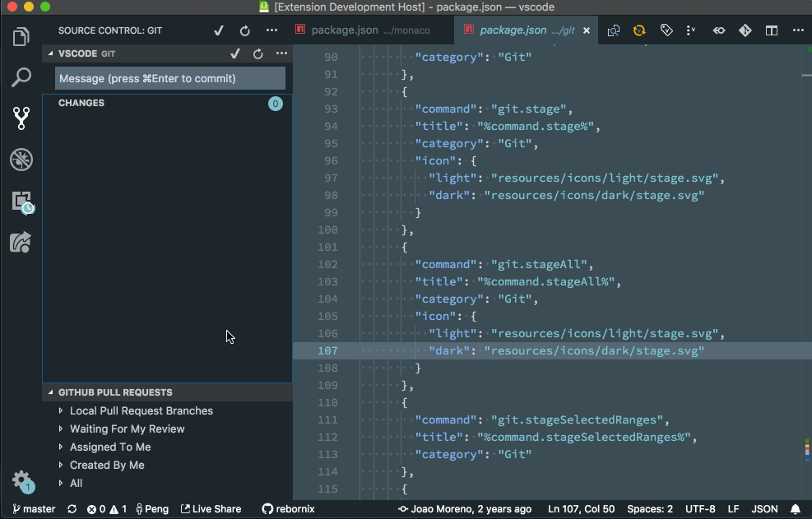Click the diamond git icon in editor toolbar
Viewport: 812px width, 519px height.
click(x=745, y=30)
